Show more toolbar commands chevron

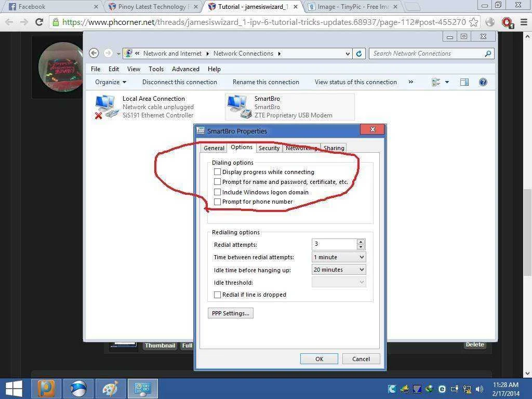click(411, 82)
